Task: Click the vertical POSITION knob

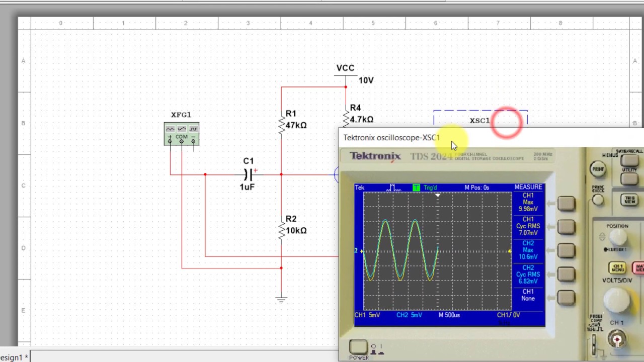Action: [x=617, y=237]
